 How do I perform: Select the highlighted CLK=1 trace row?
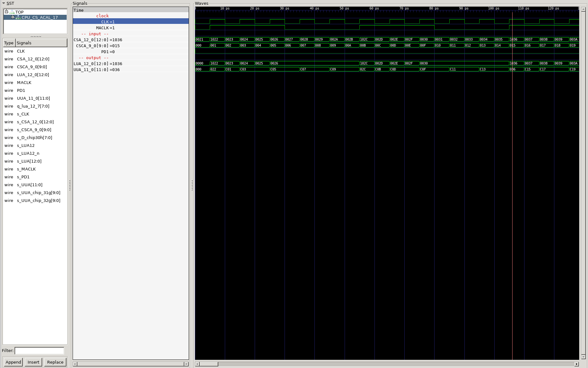point(131,22)
